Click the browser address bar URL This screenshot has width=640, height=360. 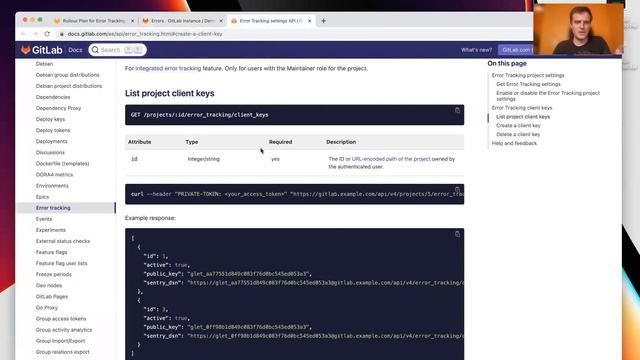tap(145, 34)
